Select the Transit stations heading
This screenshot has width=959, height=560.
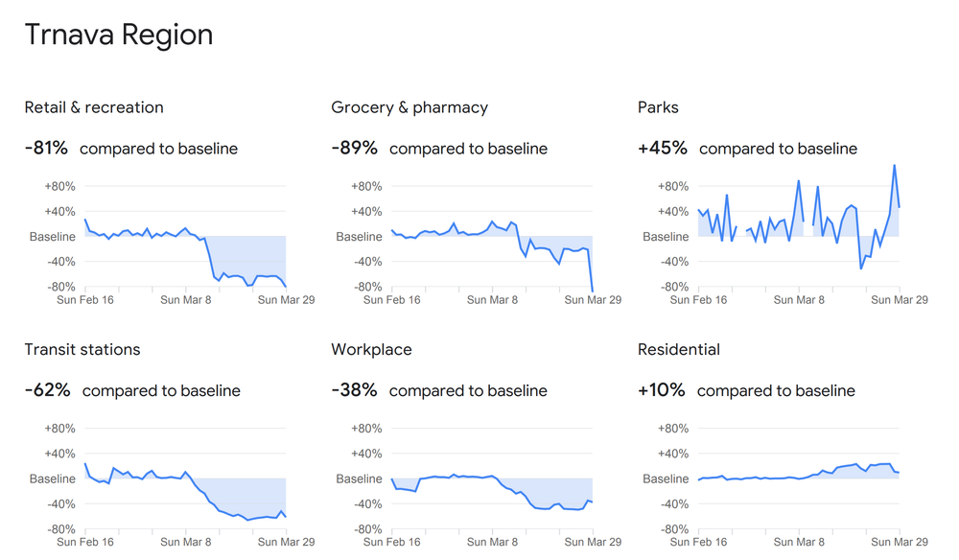point(82,350)
